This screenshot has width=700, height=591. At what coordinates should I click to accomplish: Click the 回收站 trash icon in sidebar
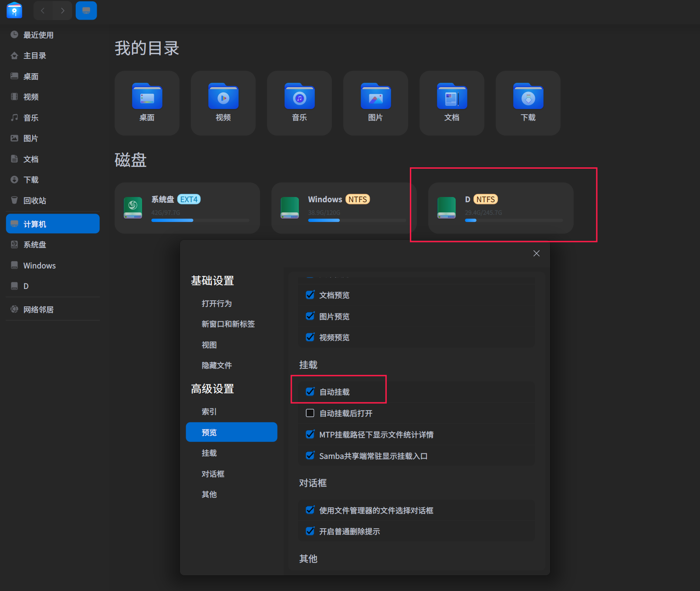14,200
